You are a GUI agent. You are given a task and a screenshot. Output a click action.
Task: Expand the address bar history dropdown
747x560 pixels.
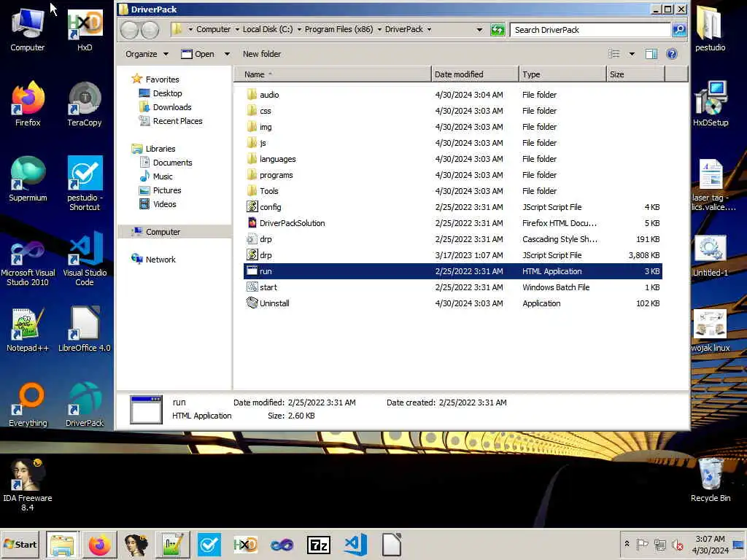[x=479, y=29]
